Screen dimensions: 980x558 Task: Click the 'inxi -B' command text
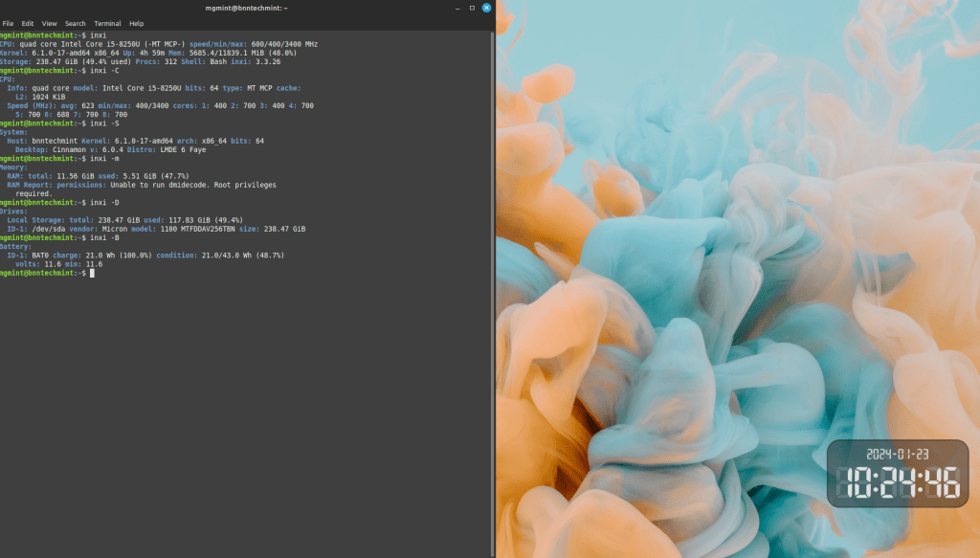[x=105, y=238]
